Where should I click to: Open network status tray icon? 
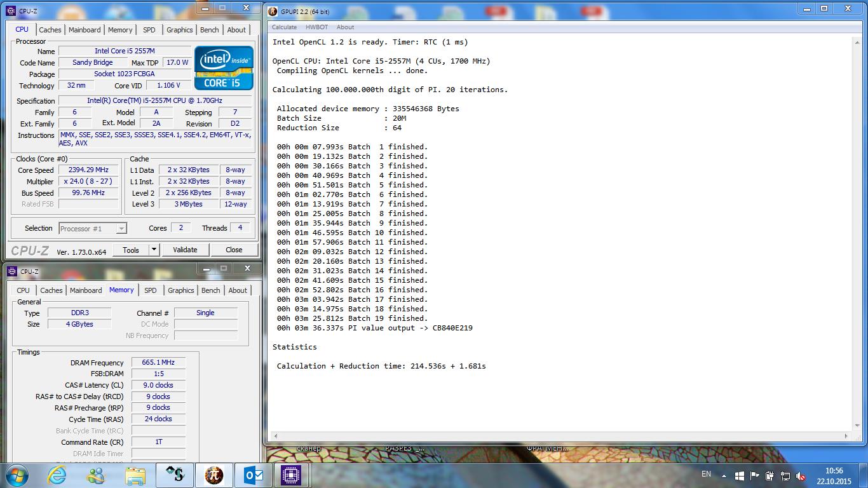point(785,475)
